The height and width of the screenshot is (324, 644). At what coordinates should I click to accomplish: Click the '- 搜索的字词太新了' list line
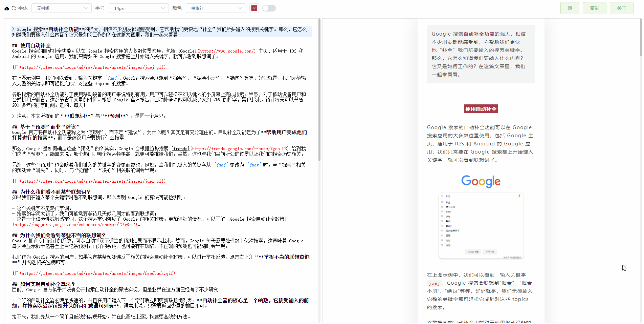click(x=85, y=214)
